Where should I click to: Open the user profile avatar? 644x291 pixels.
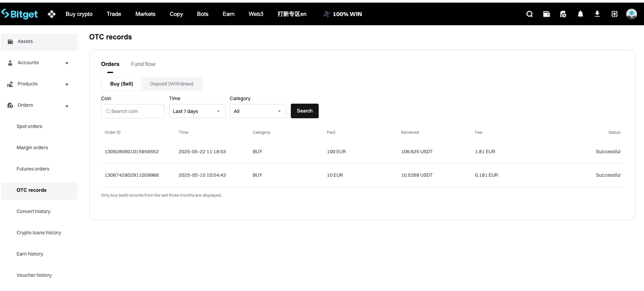tap(632, 14)
